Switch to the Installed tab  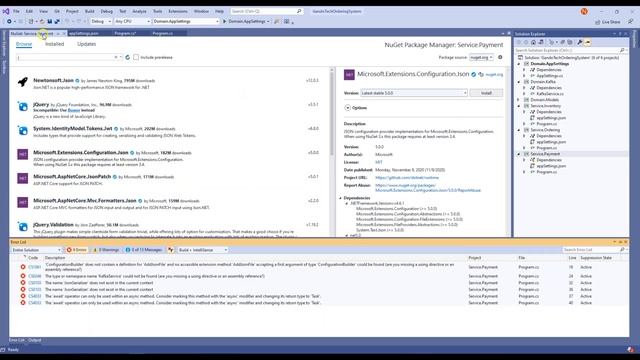click(x=55, y=44)
